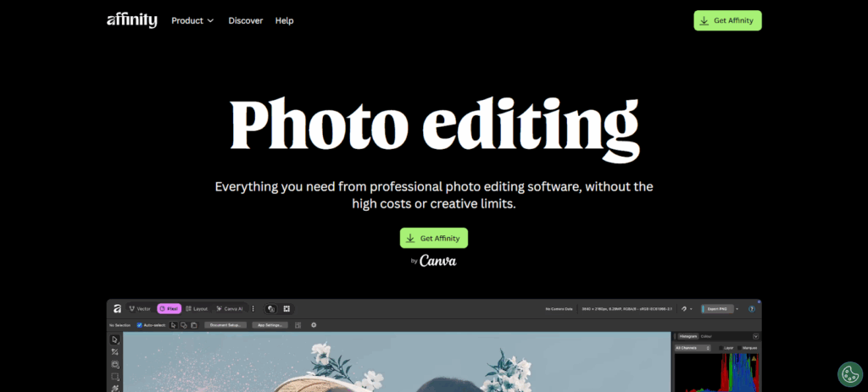Select the rectangular marquee selection tool

point(114,377)
